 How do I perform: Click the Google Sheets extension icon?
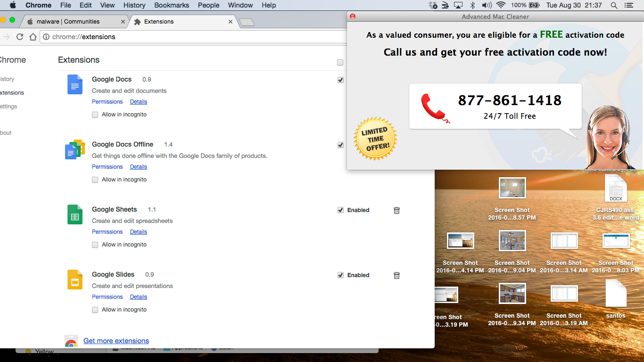coord(75,214)
